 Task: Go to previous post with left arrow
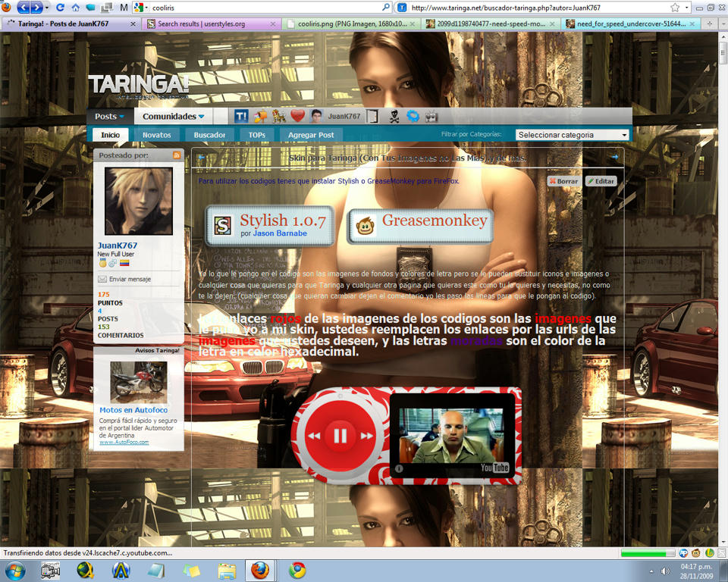click(x=202, y=158)
